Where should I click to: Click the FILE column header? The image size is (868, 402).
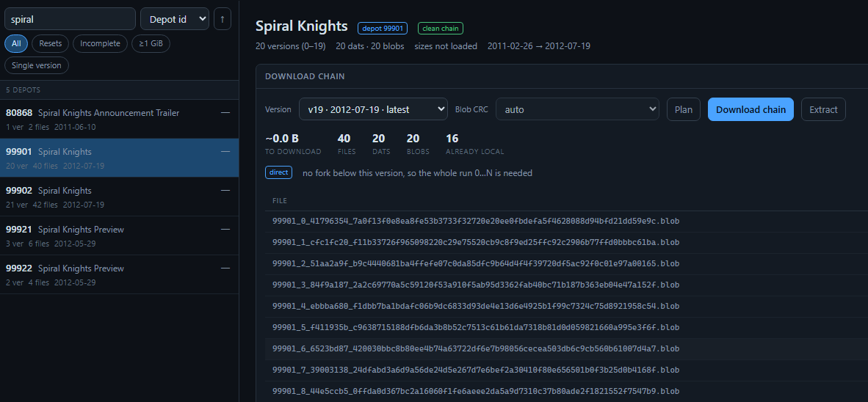click(x=280, y=201)
